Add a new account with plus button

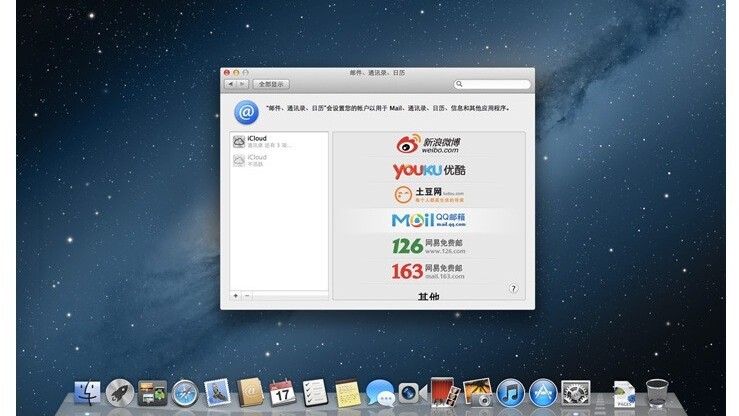pos(236,296)
